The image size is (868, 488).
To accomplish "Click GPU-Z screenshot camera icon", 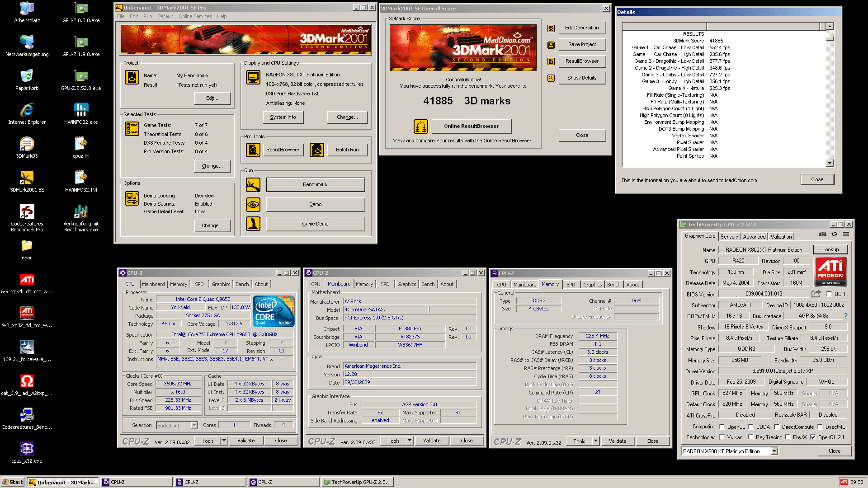I will 822,234.
